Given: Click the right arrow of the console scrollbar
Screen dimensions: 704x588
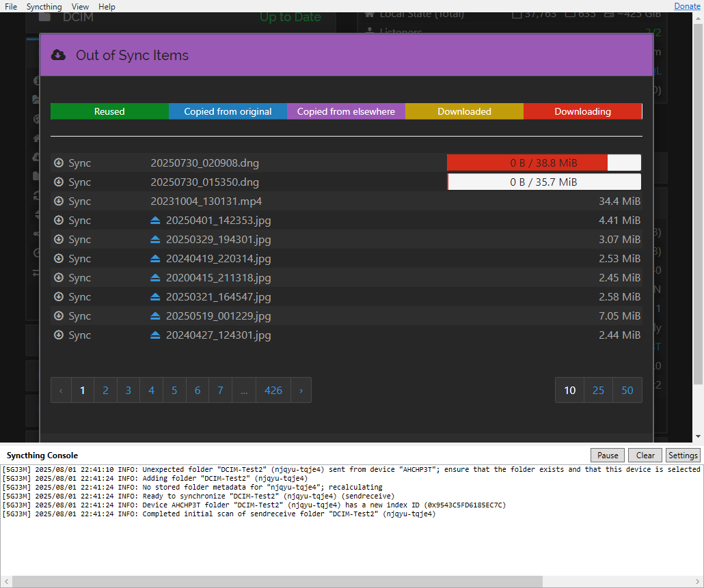Looking at the screenshot, I should coord(698,581).
